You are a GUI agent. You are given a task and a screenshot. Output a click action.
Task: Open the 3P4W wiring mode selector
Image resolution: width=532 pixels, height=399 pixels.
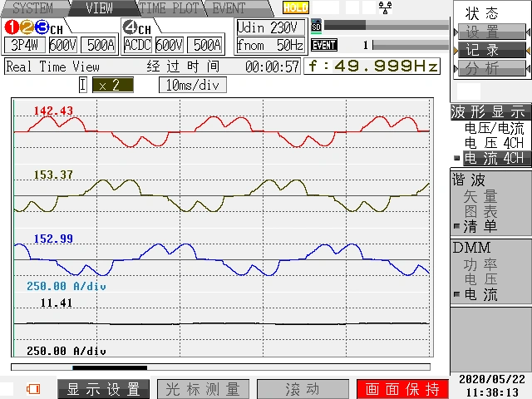pyautogui.click(x=24, y=45)
